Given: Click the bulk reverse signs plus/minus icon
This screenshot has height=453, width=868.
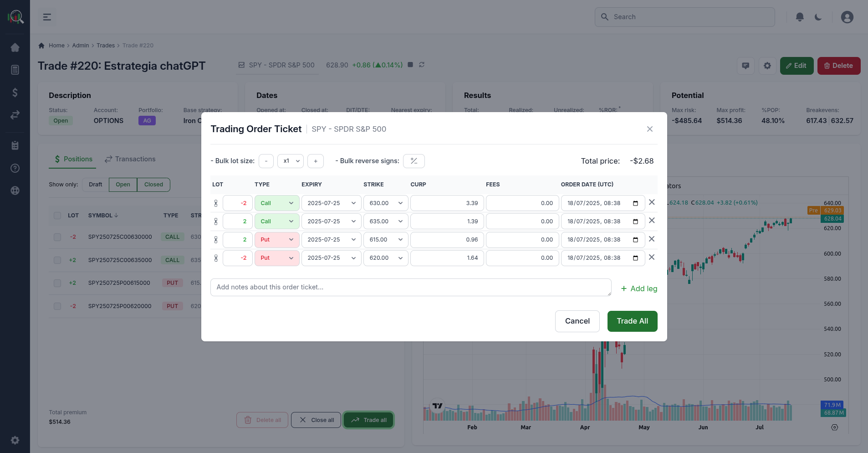Looking at the screenshot, I should pyautogui.click(x=414, y=161).
